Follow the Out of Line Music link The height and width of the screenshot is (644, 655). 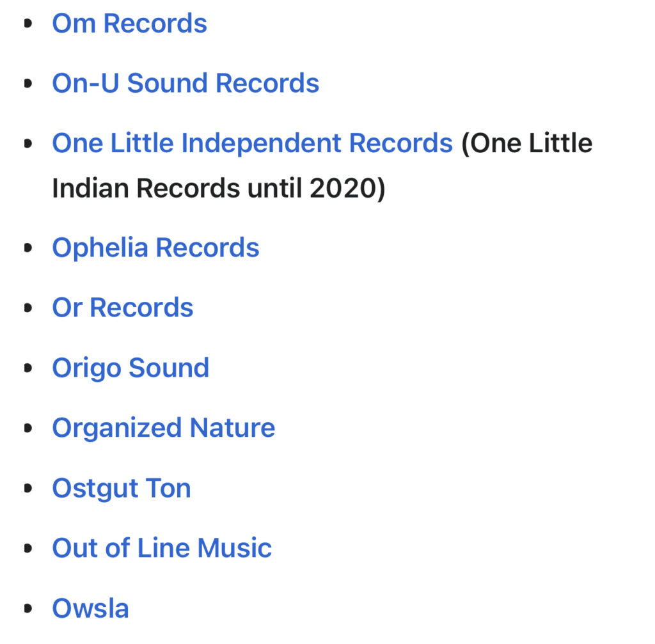162,549
